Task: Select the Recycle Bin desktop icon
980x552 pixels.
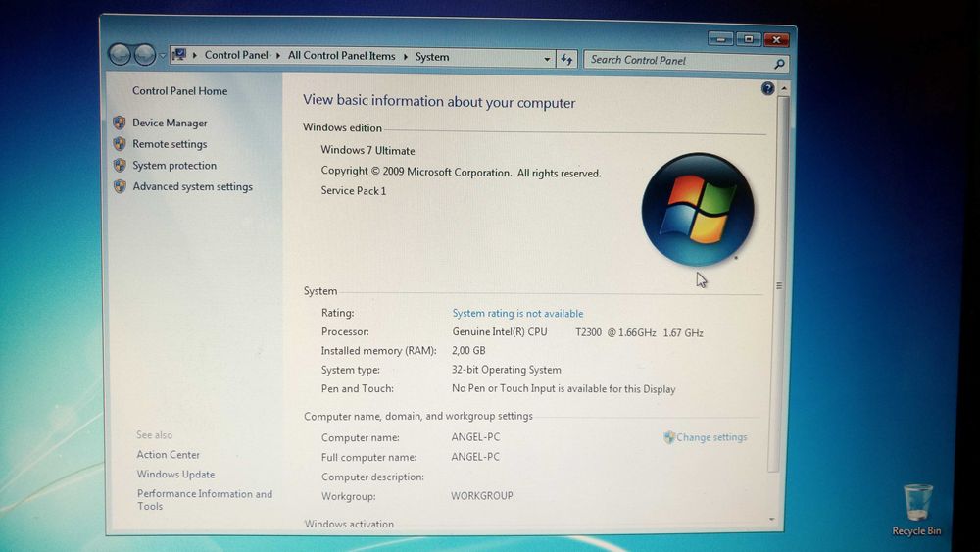Action: [916, 511]
